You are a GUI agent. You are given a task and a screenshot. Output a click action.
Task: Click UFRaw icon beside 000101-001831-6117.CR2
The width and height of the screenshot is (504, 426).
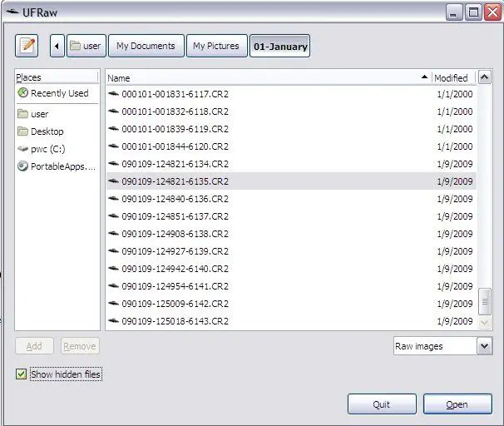click(113, 94)
